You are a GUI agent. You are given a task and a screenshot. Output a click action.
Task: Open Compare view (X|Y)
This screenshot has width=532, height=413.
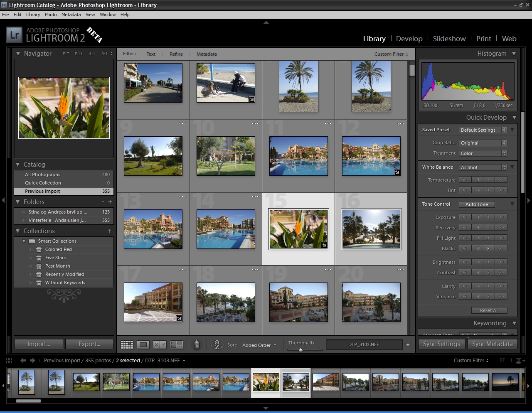[160, 344]
